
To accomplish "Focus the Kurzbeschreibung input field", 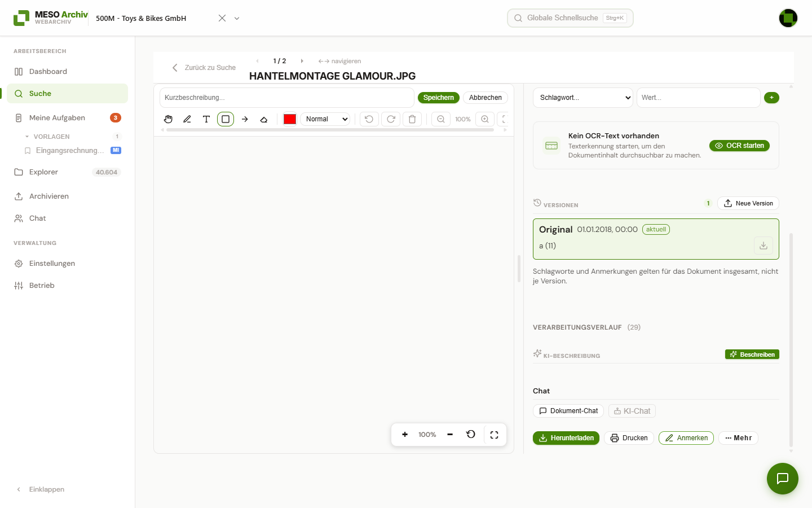I will (x=287, y=98).
